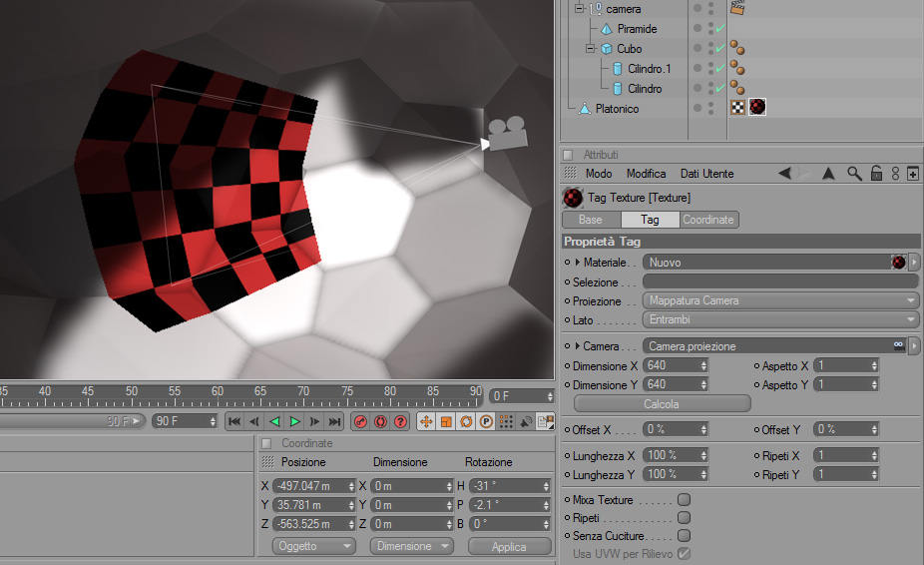Click the checkerboard texture tag on Platonico
This screenshot has height=565, width=924.
click(737, 108)
